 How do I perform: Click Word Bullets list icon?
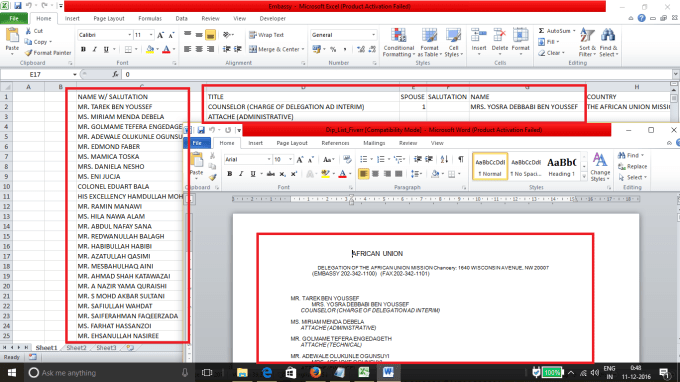pos(363,160)
